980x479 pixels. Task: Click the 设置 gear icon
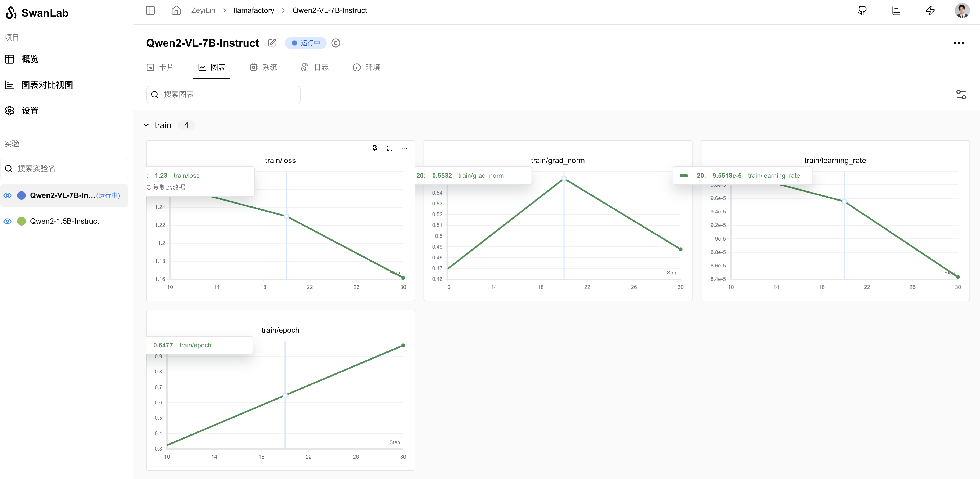point(9,111)
